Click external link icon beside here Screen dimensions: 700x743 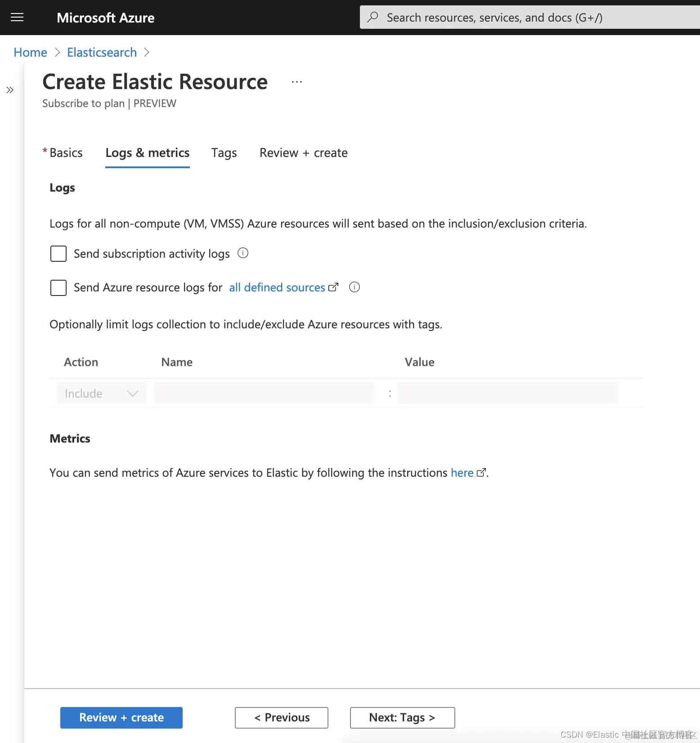click(481, 473)
